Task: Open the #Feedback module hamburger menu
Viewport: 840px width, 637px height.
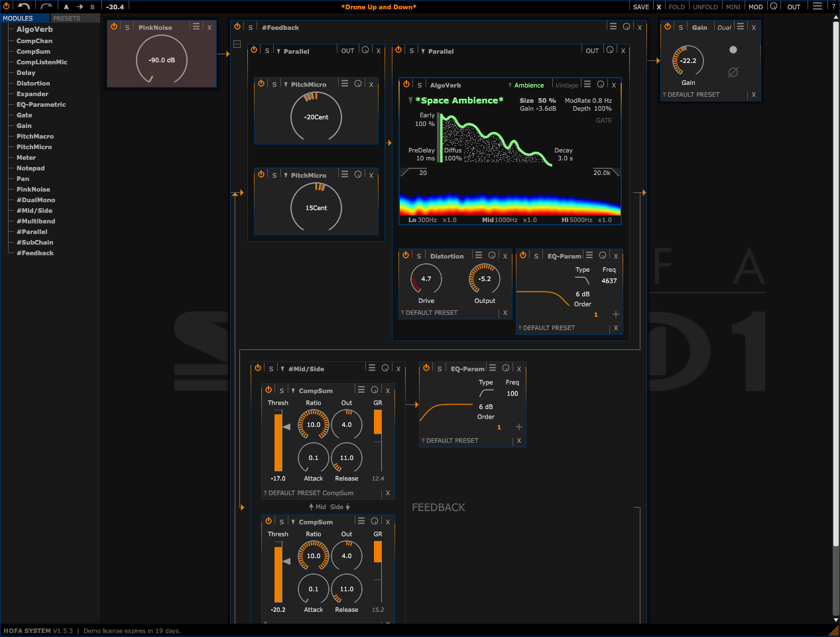Action: click(x=613, y=27)
